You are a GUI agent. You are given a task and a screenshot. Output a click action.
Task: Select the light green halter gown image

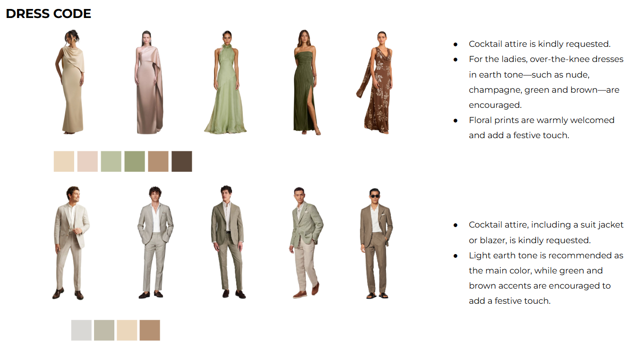[x=226, y=82]
